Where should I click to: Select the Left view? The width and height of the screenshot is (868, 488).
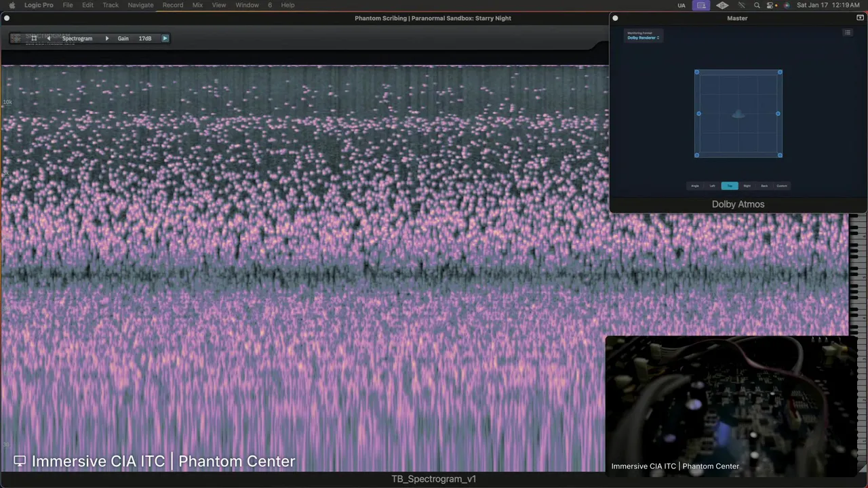point(712,186)
